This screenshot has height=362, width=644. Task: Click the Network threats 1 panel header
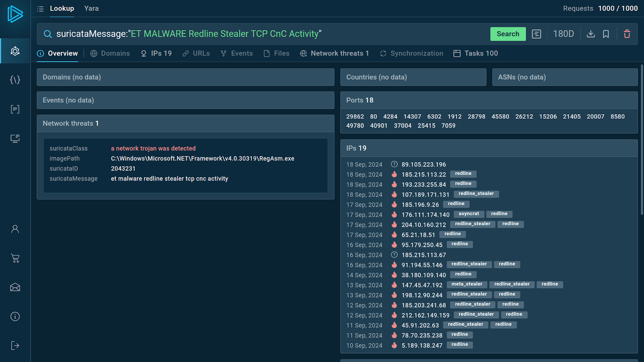pyautogui.click(x=186, y=123)
